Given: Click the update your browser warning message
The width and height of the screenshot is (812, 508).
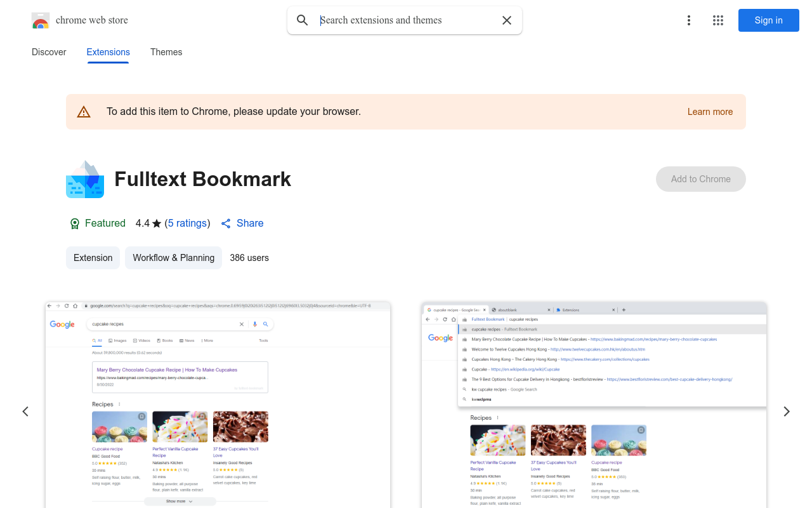Looking at the screenshot, I should pos(233,112).
